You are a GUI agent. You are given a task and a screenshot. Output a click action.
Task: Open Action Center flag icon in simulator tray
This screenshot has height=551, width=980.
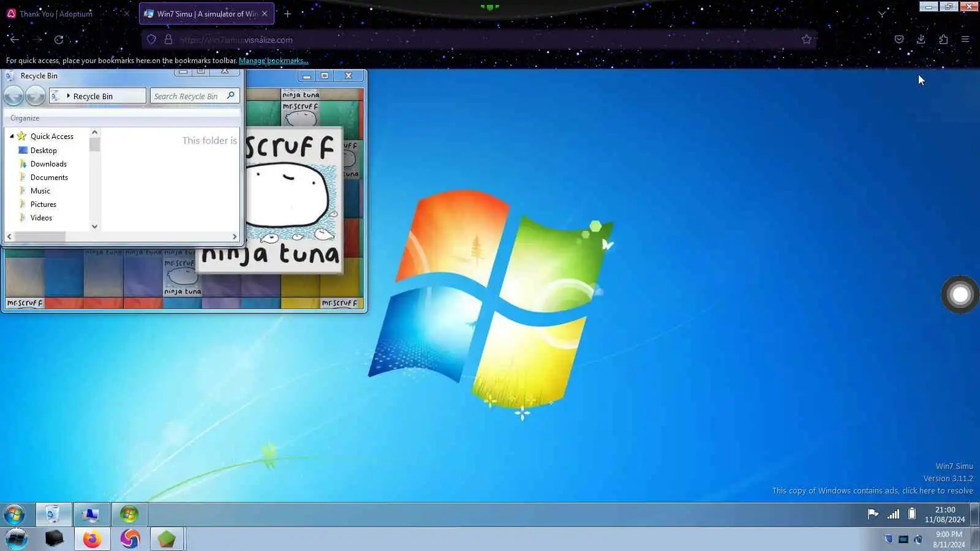tap(873, 514)
